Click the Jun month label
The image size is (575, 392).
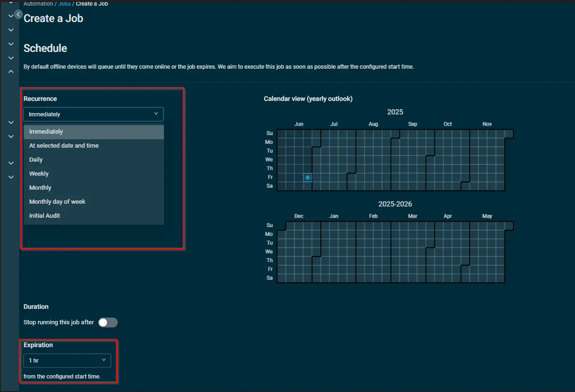pyautogui.click(x=299, y=124)
